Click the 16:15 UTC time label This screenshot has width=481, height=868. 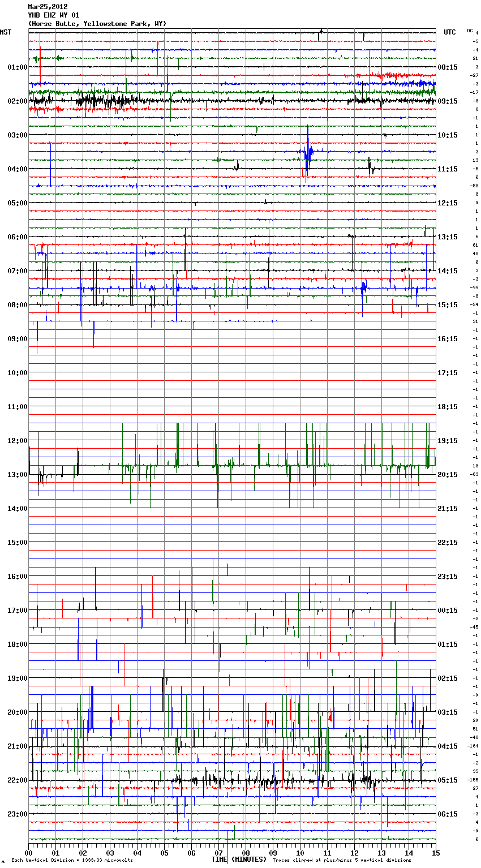coord(448,338)
